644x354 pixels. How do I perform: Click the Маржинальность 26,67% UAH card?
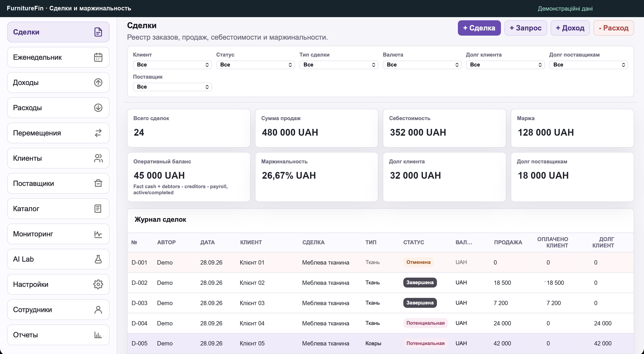pos(317,177)
